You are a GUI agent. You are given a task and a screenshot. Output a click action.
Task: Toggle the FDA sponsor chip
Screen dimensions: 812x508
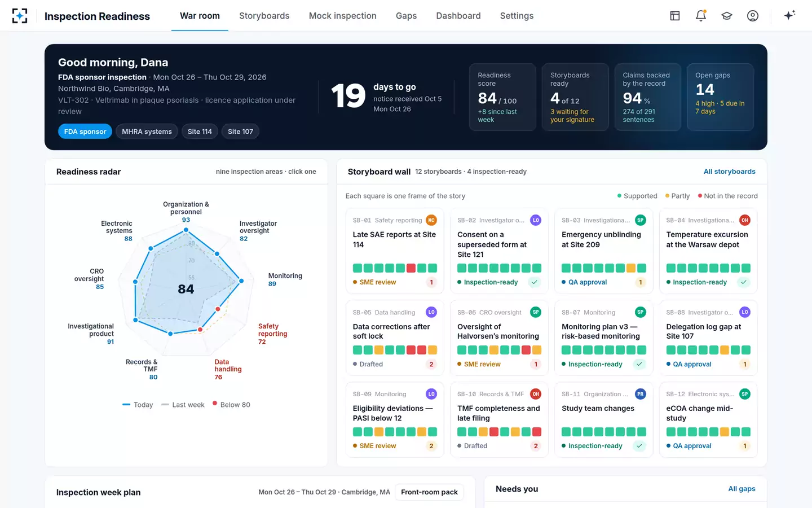[x=85, y=132]
